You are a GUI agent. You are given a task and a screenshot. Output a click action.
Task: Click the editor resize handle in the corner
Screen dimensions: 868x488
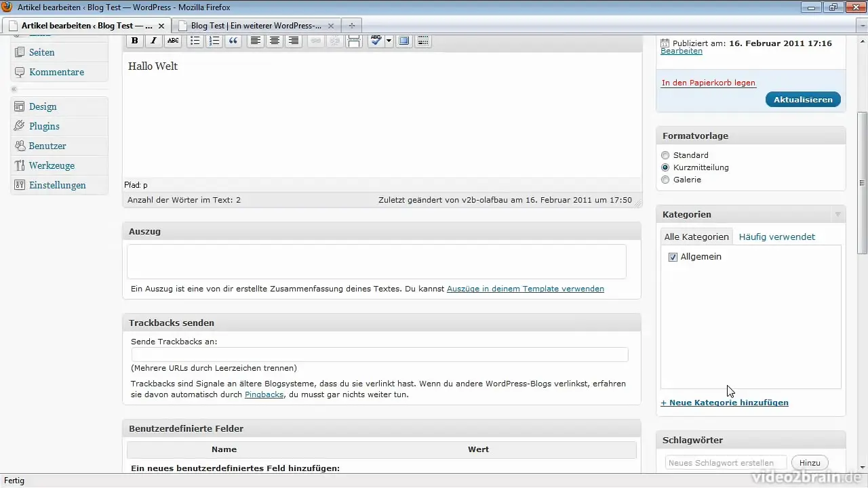pyautogui.click(x=637, y=203)
